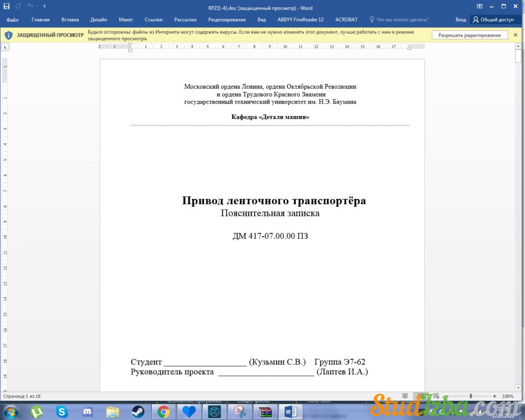Click the Вход sign-in link
The height and width of the screenshot is (420, 525).
(x=460, y=20)
